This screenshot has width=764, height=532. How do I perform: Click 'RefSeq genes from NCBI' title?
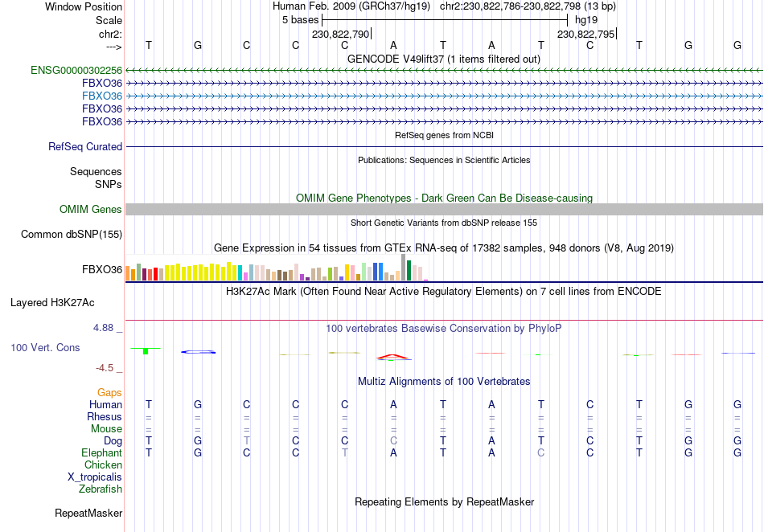tap(444, 135)
